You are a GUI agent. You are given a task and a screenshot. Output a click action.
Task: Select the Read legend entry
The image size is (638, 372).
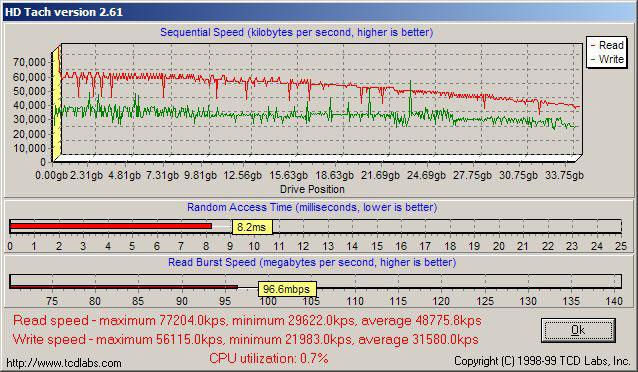pyautogui.click(x=607, y=45)
